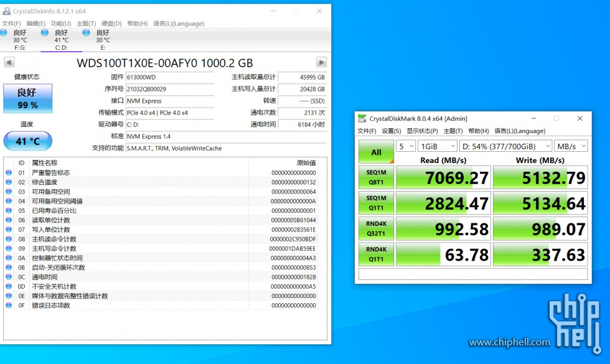
Task: Open 编辑(E) menu in CrystalDiskInfo
Action: [36, 24]
